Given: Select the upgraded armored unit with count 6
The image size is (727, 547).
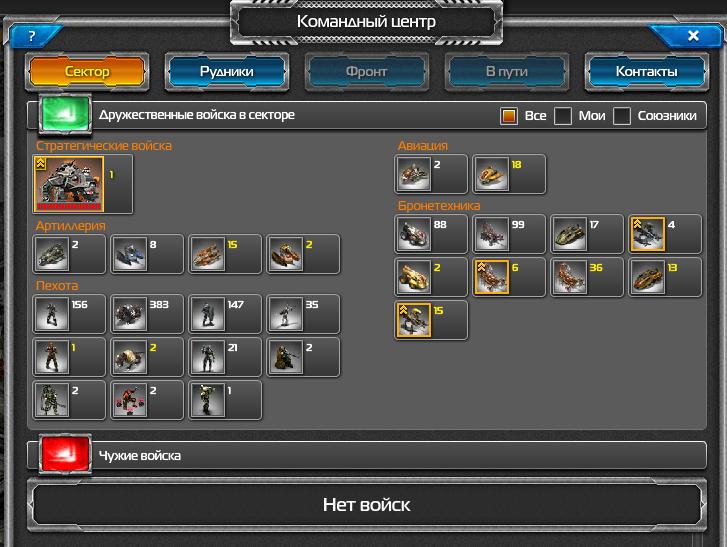Looking at the screenshot, I should point(509,277).
